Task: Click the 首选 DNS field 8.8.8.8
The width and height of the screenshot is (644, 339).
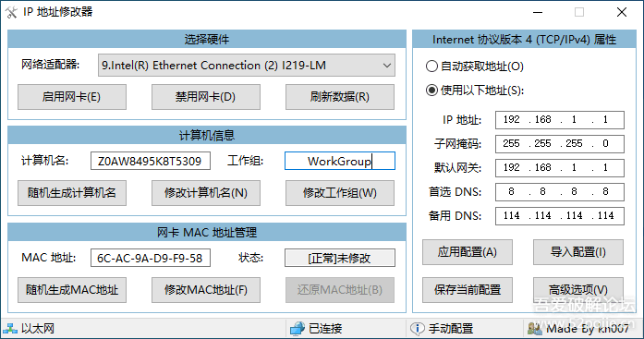Action: pos(559,191)
